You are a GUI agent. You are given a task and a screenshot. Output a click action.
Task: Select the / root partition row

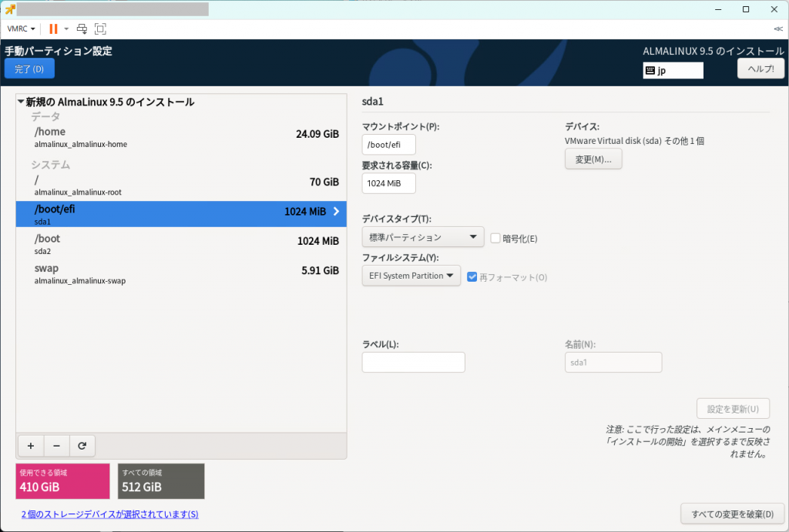[x=181, y=185]
